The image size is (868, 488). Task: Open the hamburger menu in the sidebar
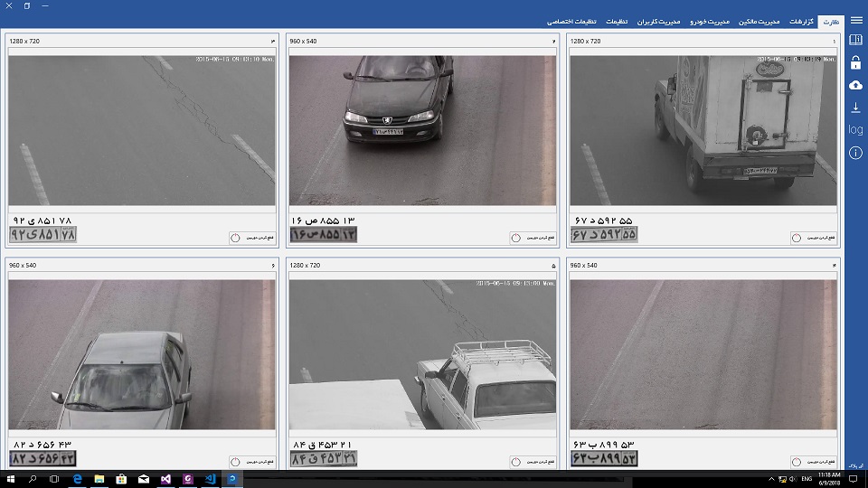pyautogui.click(x=856, y=21)
